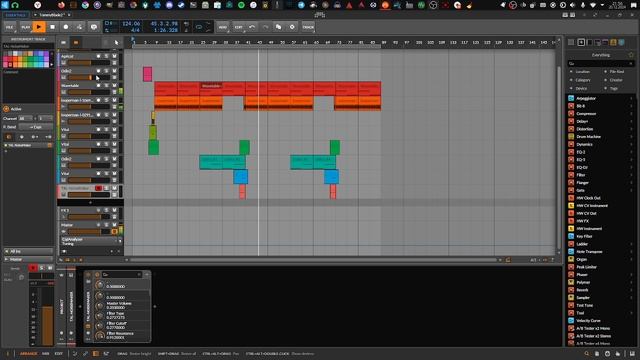640x360 pixels.
Task: Open the EDIT menu button
Action: 238,27
